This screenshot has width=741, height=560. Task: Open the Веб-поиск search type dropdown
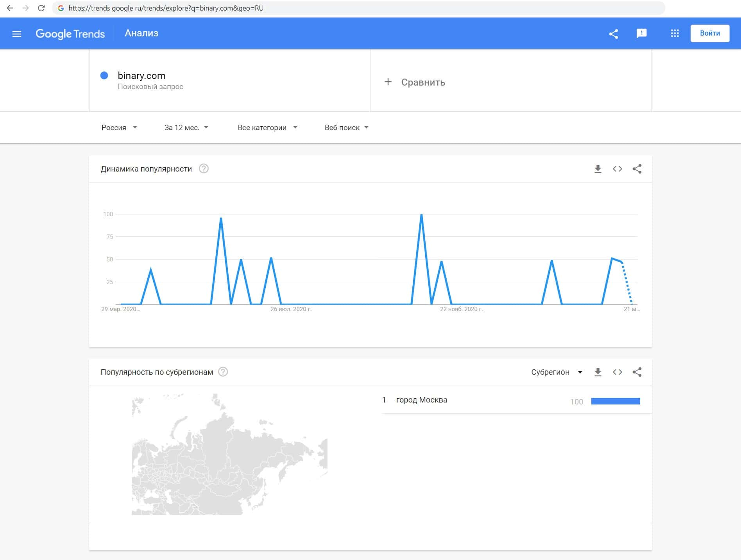point(347,127)
